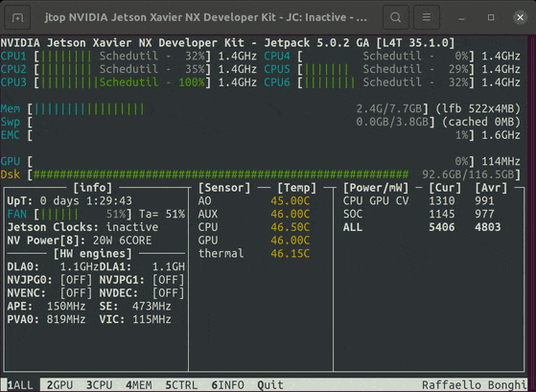Image resolution: width=536 pixels, height=392 pixels.
Task: Select the CPU4 label
Action: (277, 56)
